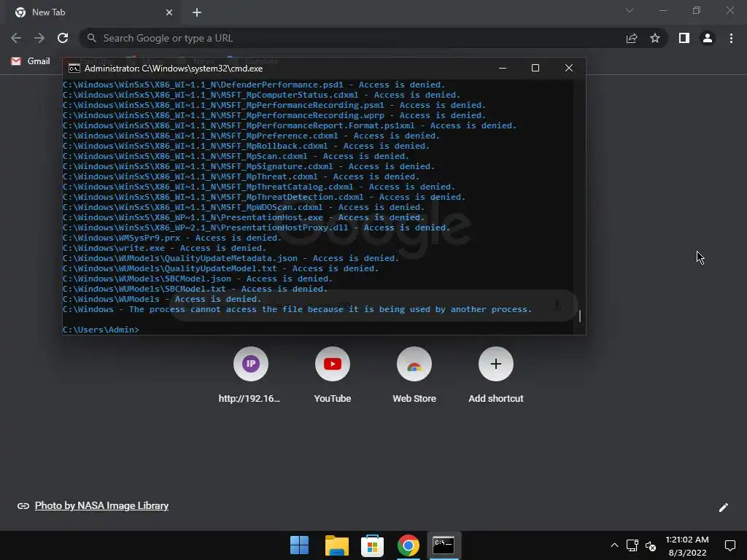Minimize the cmd.exe window

click(x=503, y=68)
